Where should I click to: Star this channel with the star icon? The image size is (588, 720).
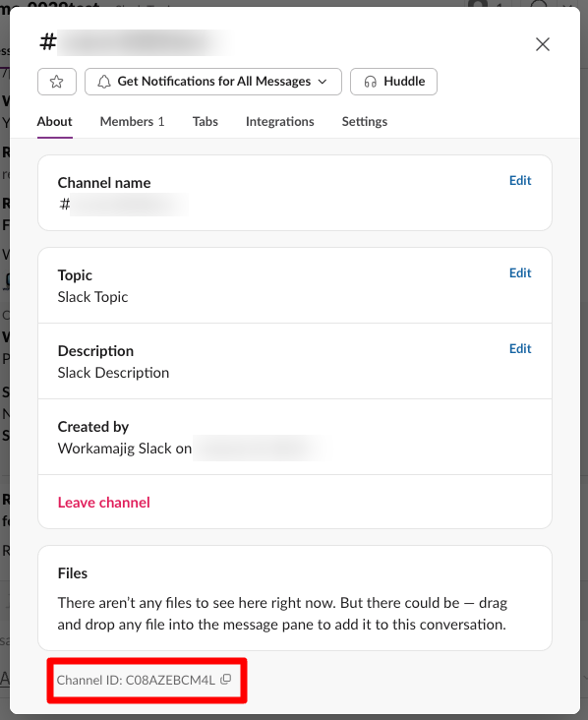[x=57, y=82]
